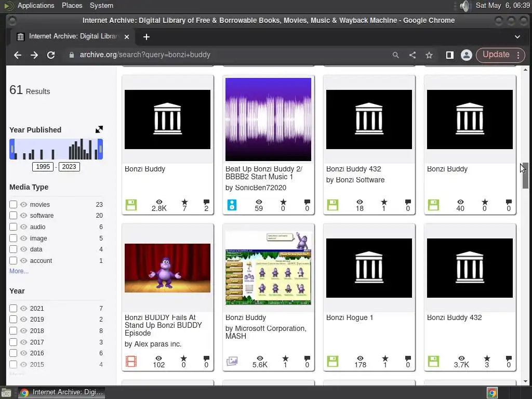Click the volume speaker in system tray
The image size is (532, 399).
tap(465, 6)
